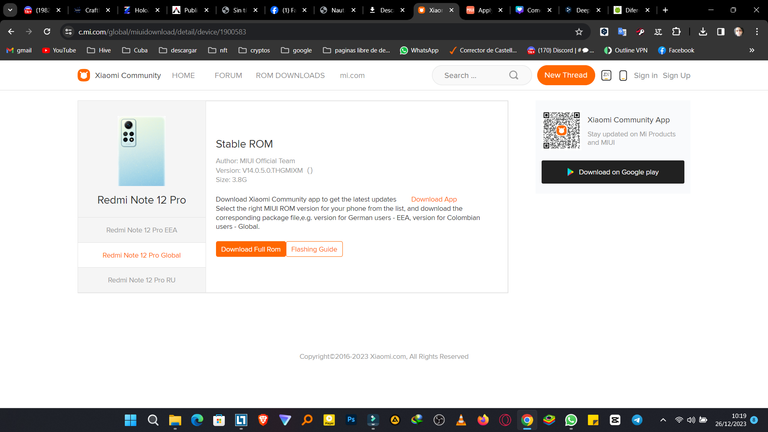Click the Redmi Note 12 Pro phone image

(142, 151)
